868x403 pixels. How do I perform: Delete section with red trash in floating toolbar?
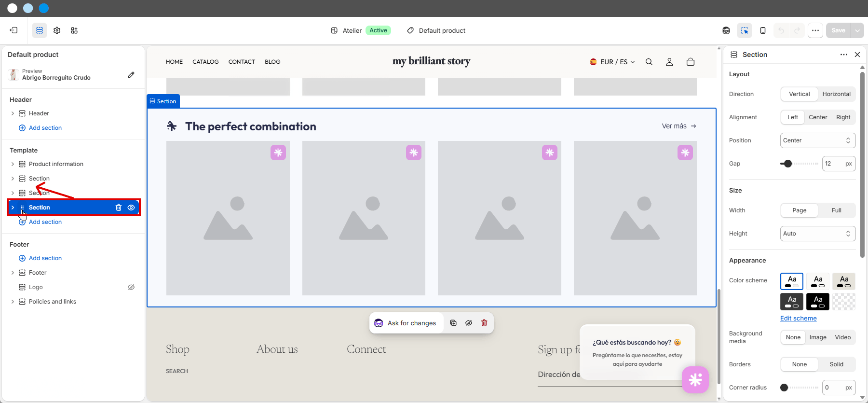(484, 323)
